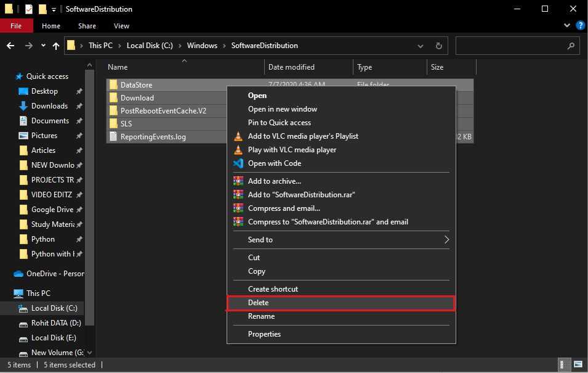Click the VS Code icon next to Open with Code

238,163
